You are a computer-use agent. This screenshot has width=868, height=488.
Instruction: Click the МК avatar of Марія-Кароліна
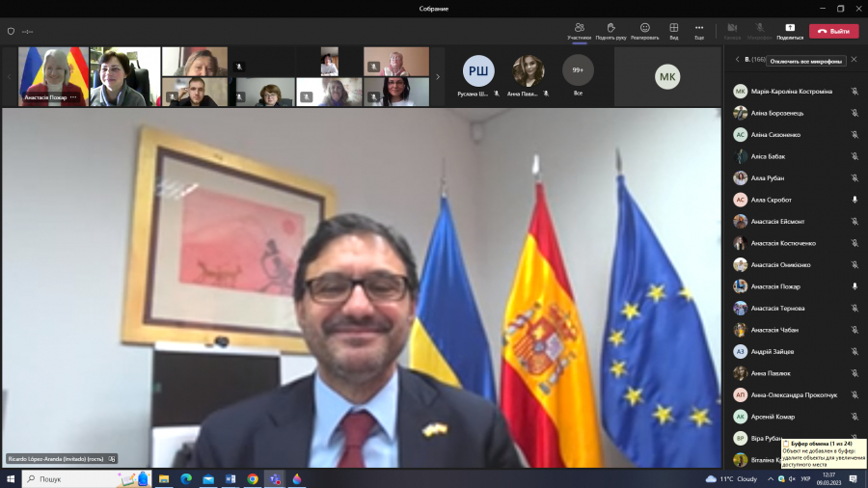tap(740, 92)
